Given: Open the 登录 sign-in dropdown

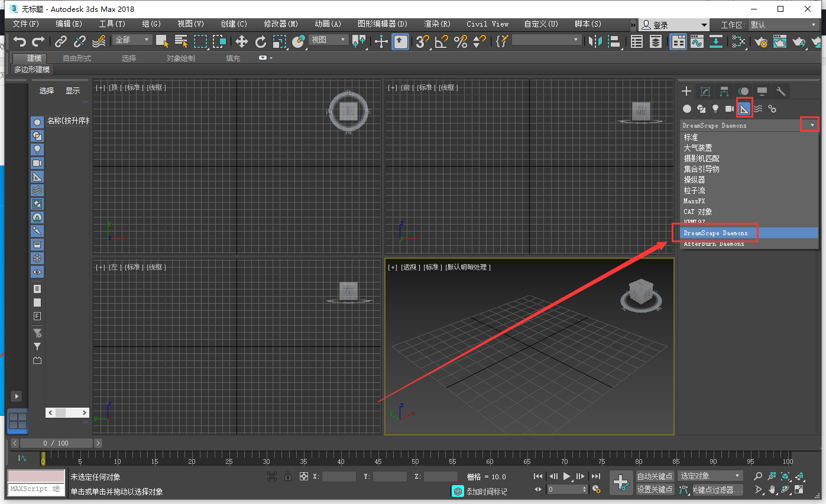Looking at the screenshot, I should (x=674, y=25).
